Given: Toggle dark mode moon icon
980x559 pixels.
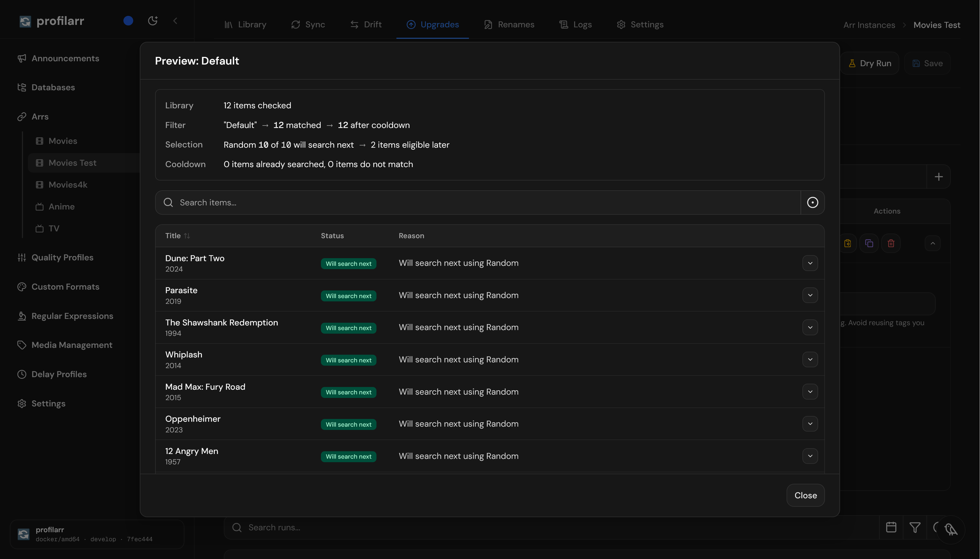Looking at the screenshot, I should (x=153, y=21).
